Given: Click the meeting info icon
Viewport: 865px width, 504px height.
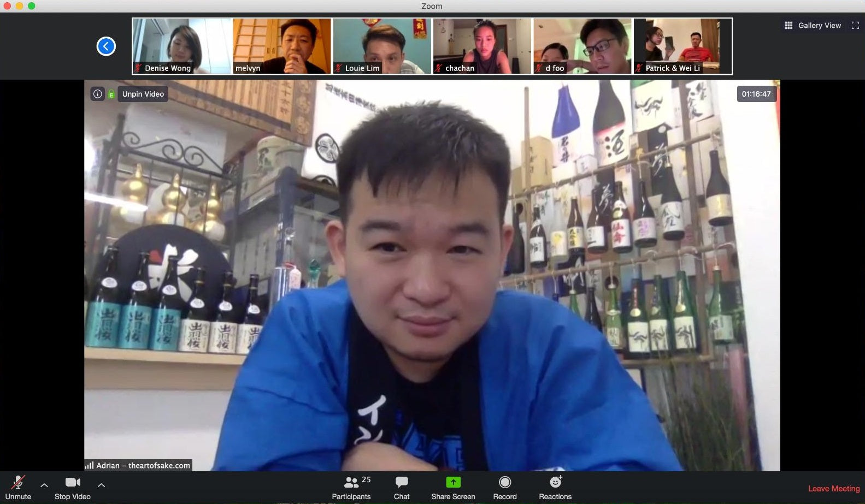Looking at the screenshot, I should click(97, 94).
